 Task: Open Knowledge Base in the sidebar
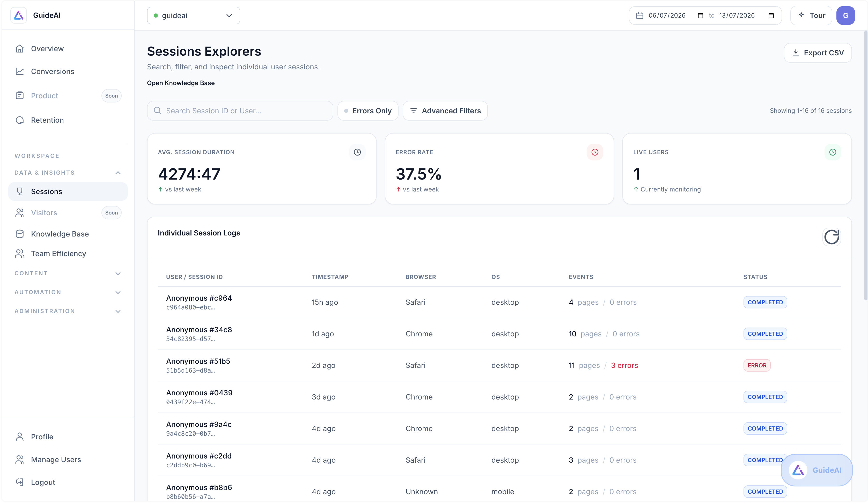[x=68, y=234]
